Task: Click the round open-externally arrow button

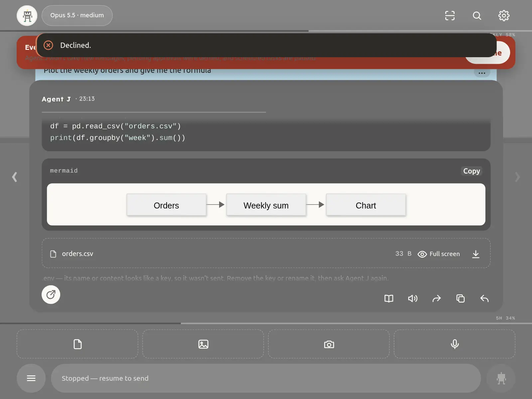Action: click(51, 295)
